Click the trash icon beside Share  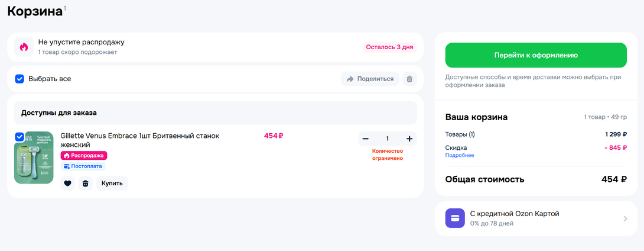click(x=409, y=79)
